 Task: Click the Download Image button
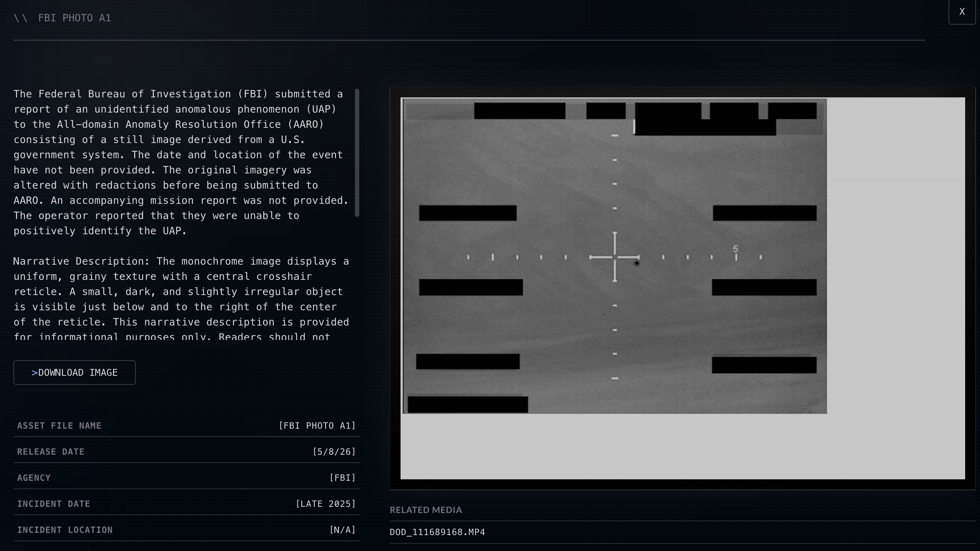(75, 372)
